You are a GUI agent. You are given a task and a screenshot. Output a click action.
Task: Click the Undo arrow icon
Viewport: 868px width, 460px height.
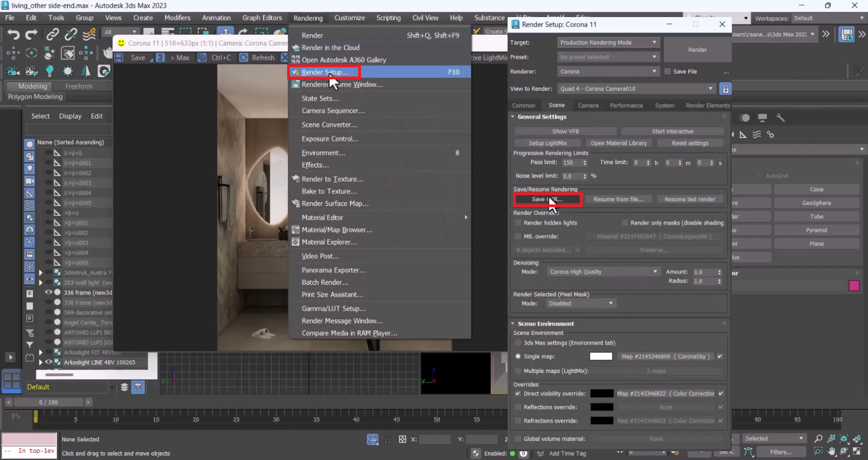click(x=13, y=35)
